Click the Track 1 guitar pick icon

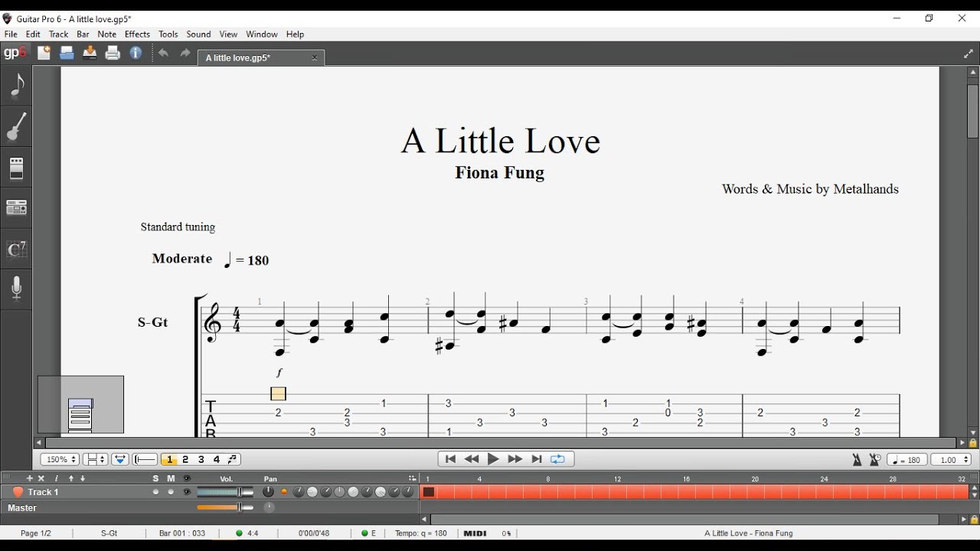(17, 493)
